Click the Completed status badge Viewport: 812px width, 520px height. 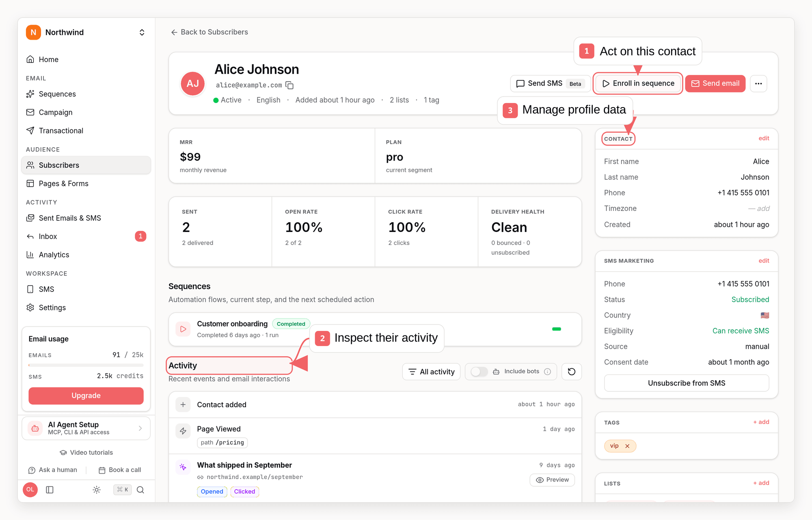tap(291, 324)
